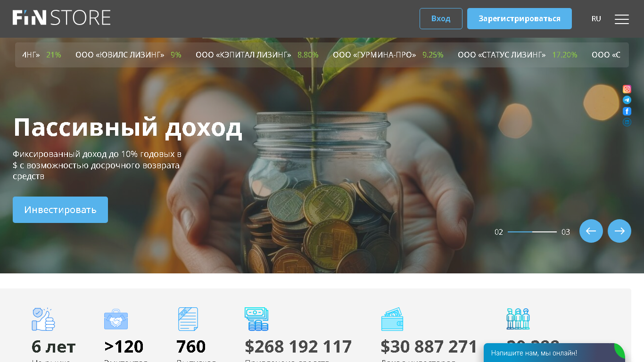Open the Telegram social icon
The image size is (644, 362).
click(x=627, y=100)
